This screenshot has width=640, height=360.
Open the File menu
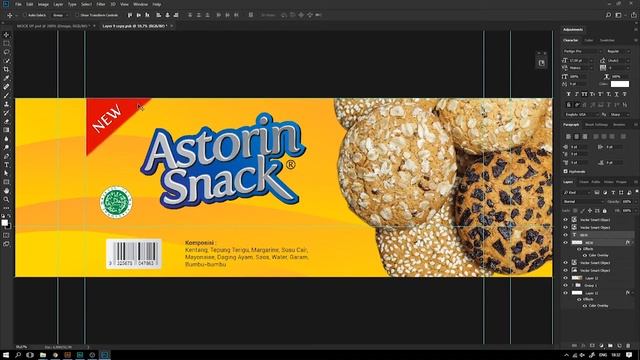tap(18, 4)
